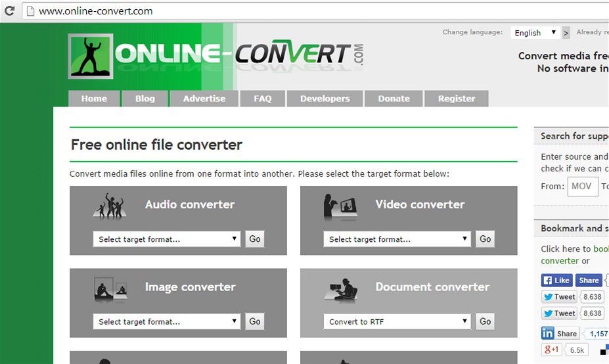This screenshot has height=364, width=609.
Task: Click the From format input field
Action: (x=582, y=186)
